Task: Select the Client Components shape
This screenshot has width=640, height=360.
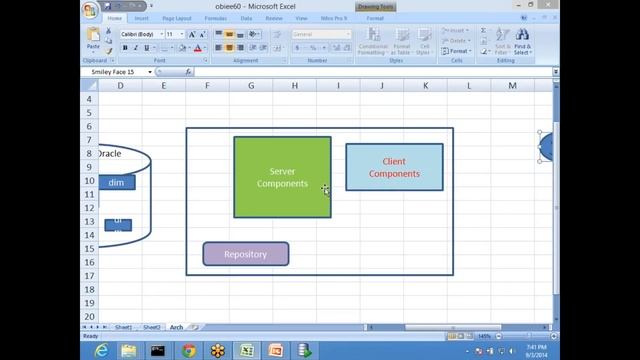Action: [394, 167]
